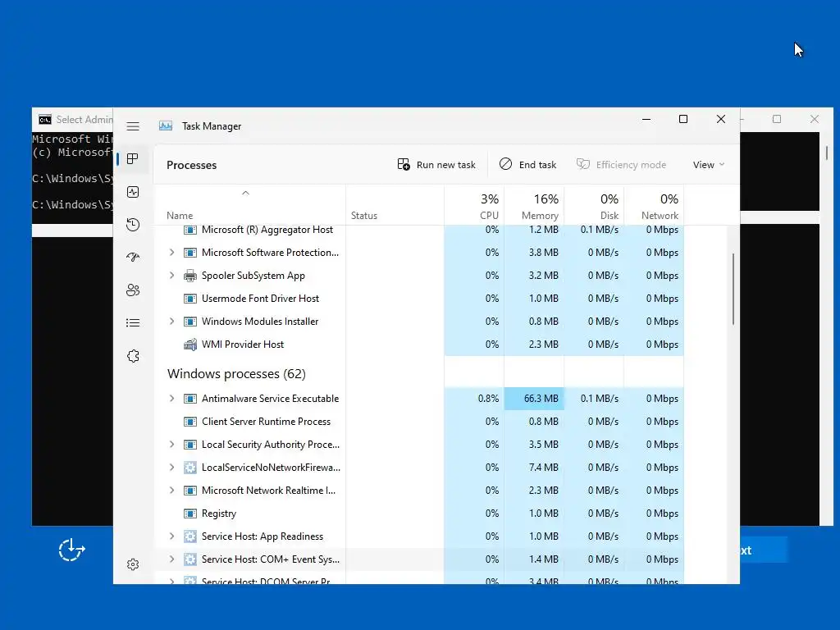
Task: Click the Processes page heading
Action: click(x=191, y=165)
